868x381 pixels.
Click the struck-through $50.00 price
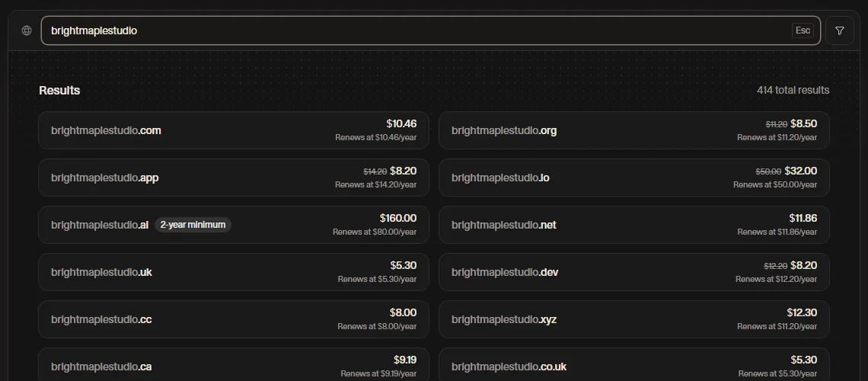point(768,171)
